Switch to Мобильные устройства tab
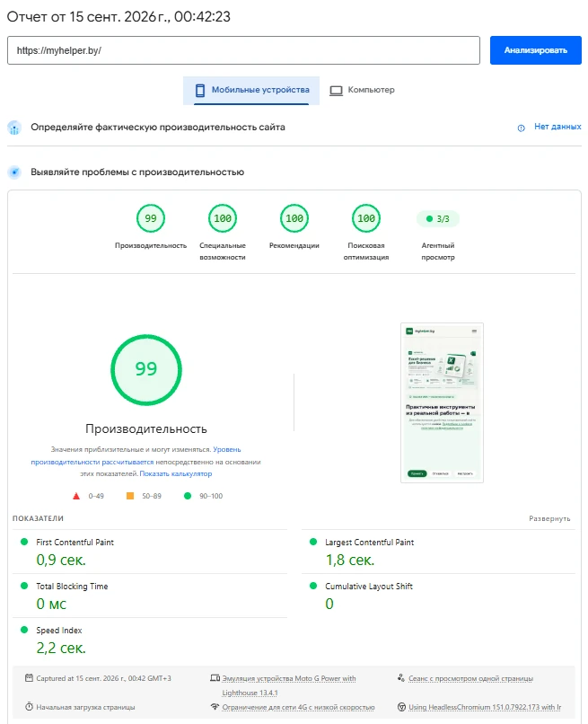Image resolution: width=588 pixels, height=724 pixels. (x=251, y=90)
